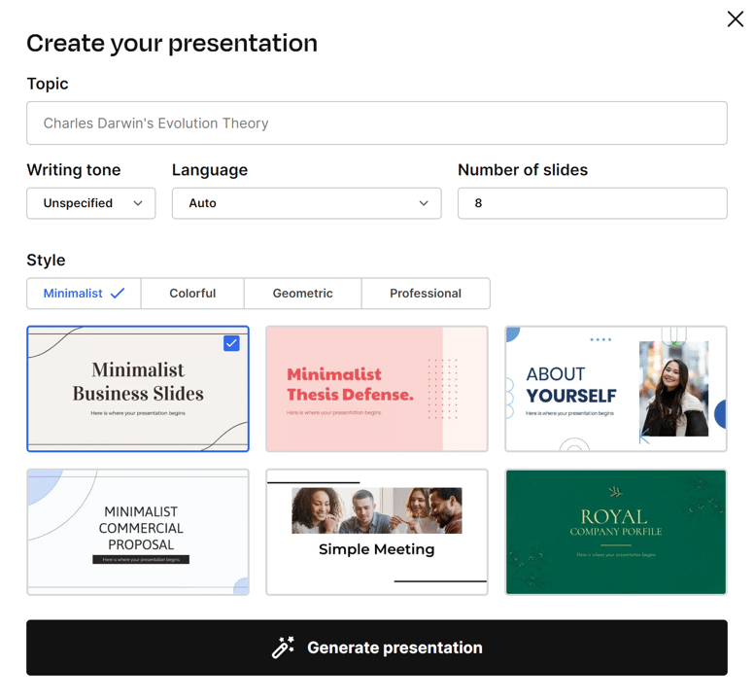Screen dimensions: 754x700
Task: Select the Minimalist style tab
Action: (x=84, y=293)
